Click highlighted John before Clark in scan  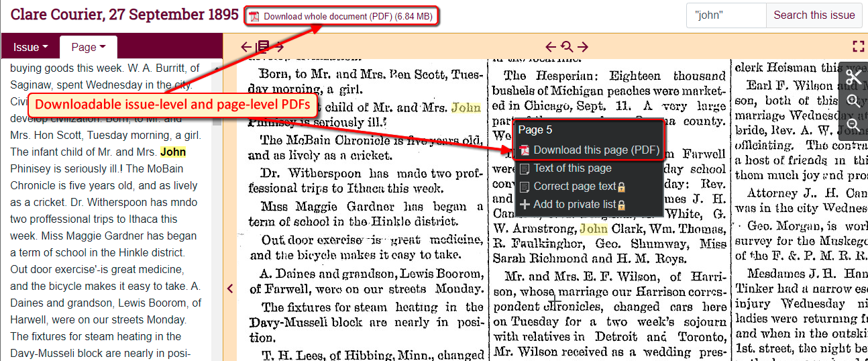594,229
